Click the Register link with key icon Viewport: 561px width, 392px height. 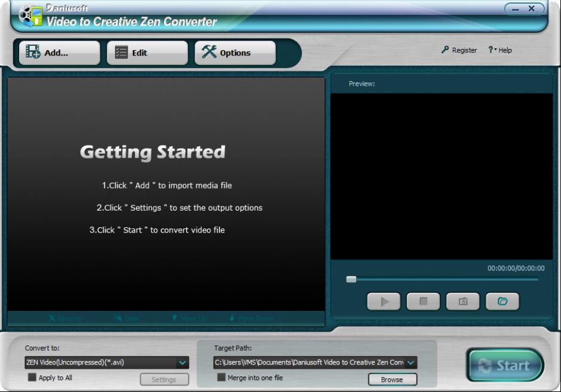click(459, 50)
